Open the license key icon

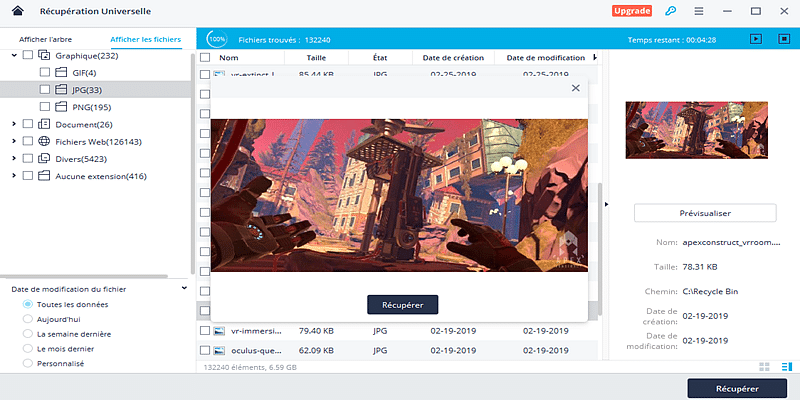click(670, 11)
